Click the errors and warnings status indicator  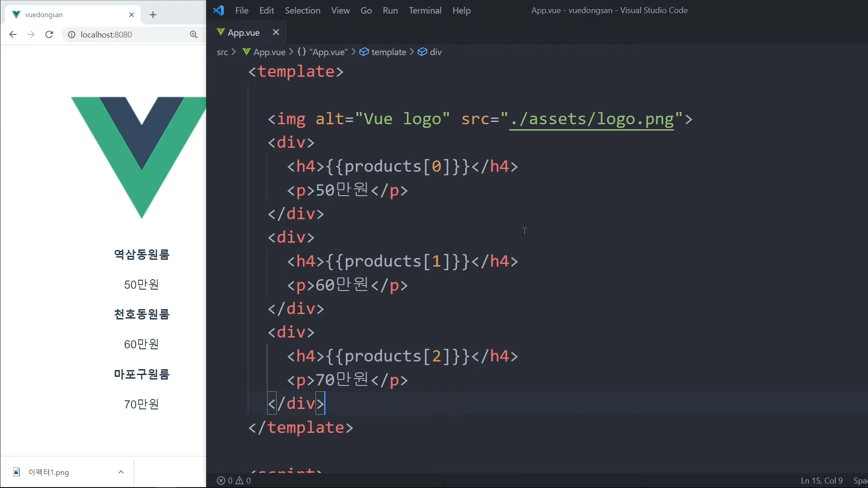234,480
